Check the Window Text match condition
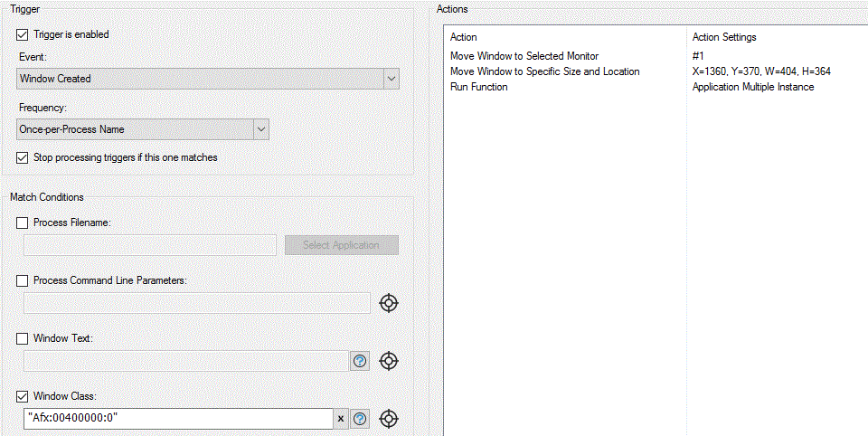Screen dimensions: 868x436 [23, 338]
